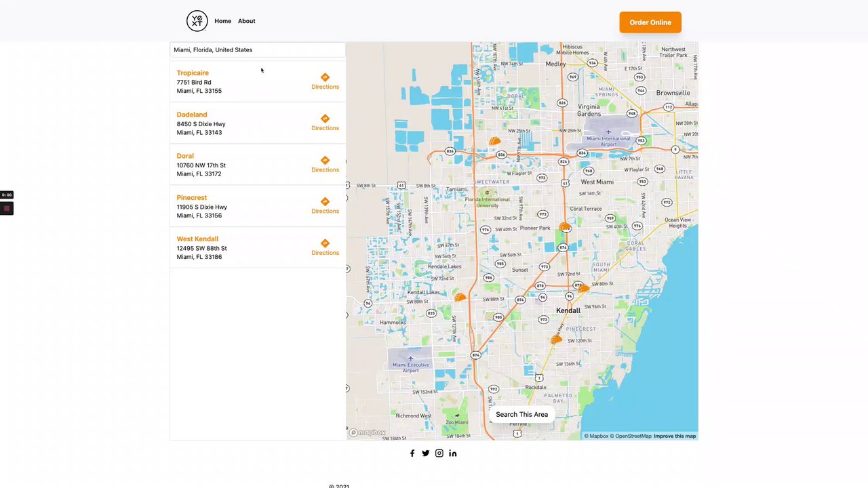Open the Tropicaire location link
The width and height of the screenshot is (868, 488).
click(x=193, y=73)
